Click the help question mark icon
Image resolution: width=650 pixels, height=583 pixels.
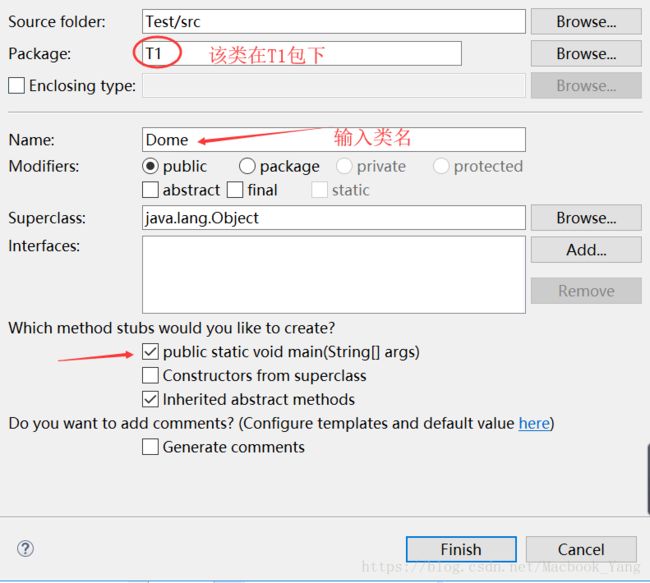point(26,548)
